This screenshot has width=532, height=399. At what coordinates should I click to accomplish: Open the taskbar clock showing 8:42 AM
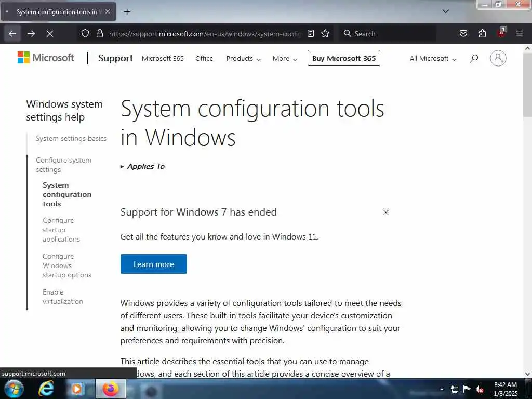(x=506, y=389)
